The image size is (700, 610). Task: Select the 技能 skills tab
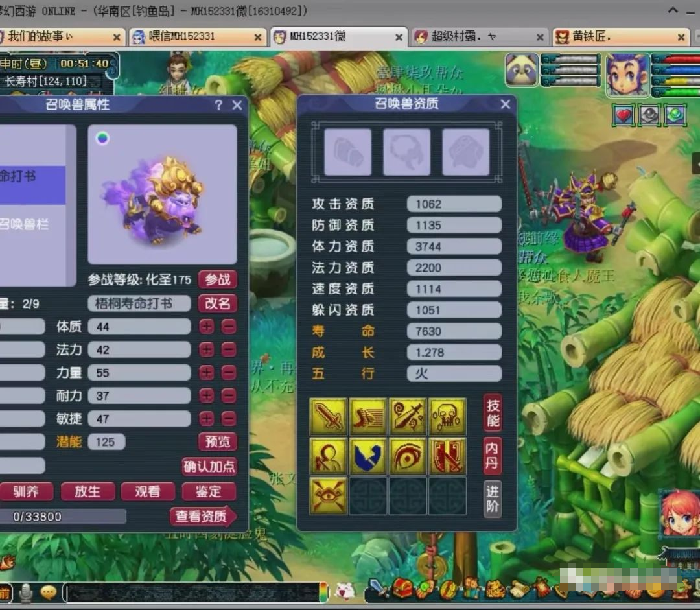493,413
